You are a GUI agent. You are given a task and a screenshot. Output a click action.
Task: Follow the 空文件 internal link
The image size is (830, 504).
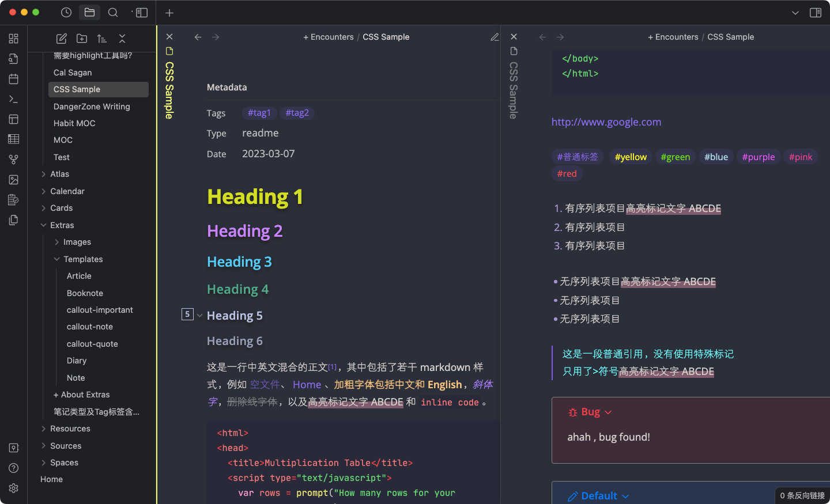(x=265, y=384)
